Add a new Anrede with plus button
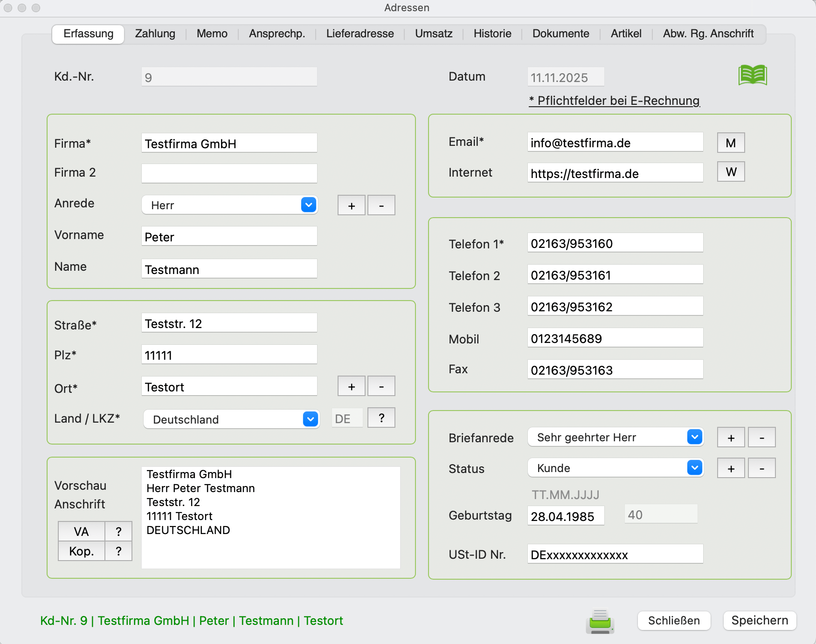The height and width of the screenshot is (644, 816). [351, 206]
